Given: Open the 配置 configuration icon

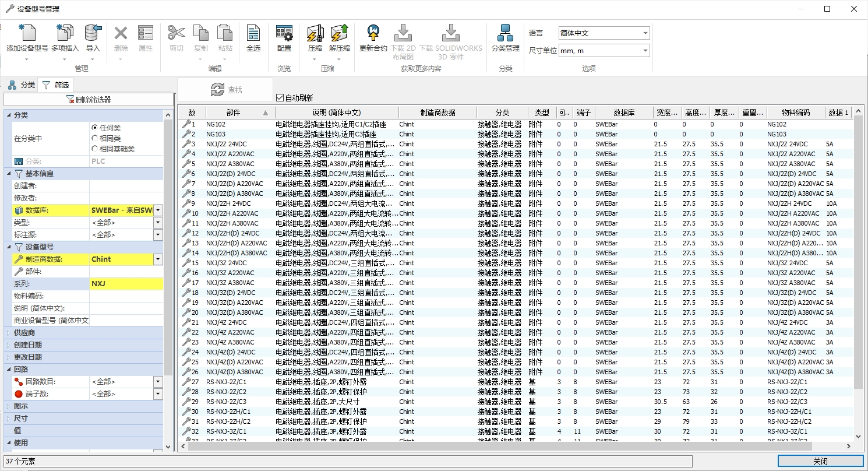Looking at the screenshot, I should (x=284, y=33).
